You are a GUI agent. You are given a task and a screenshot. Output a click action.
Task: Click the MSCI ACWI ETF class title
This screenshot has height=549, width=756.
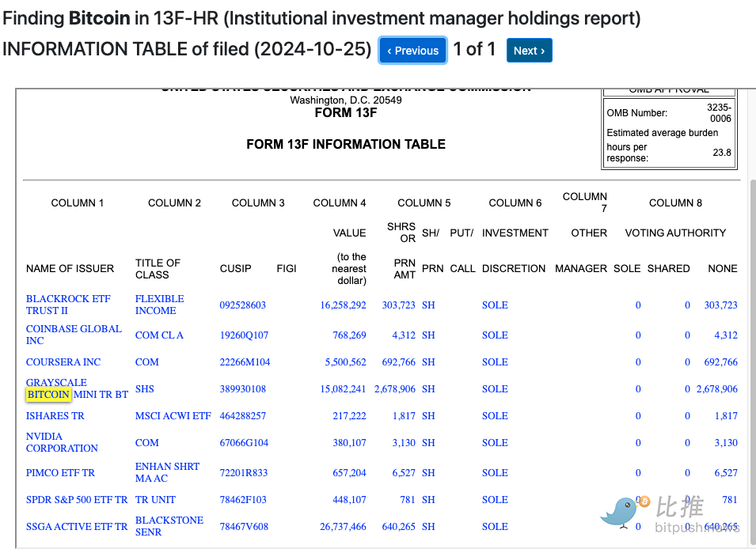tap(173, 416)
